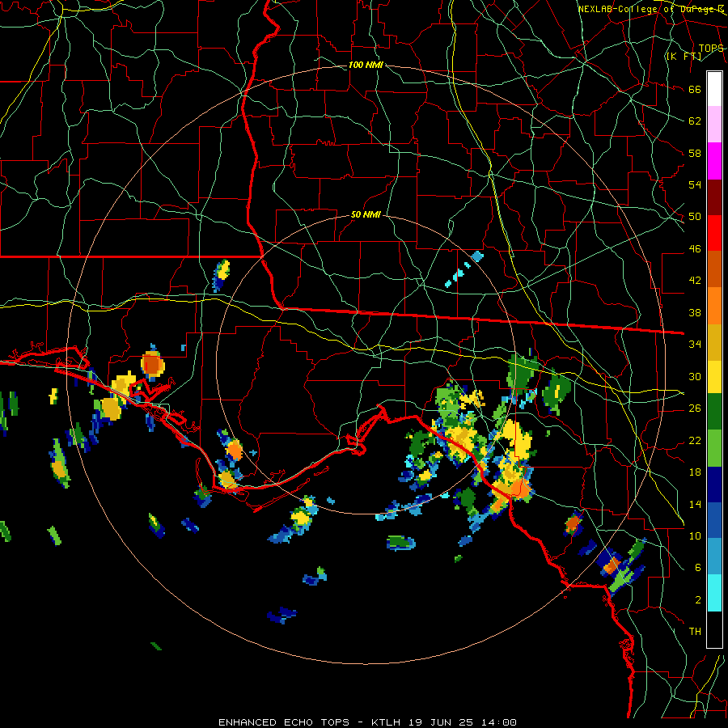Click the legend value '54'
Viewport: 728px width, 728px height.
point(695,184)
